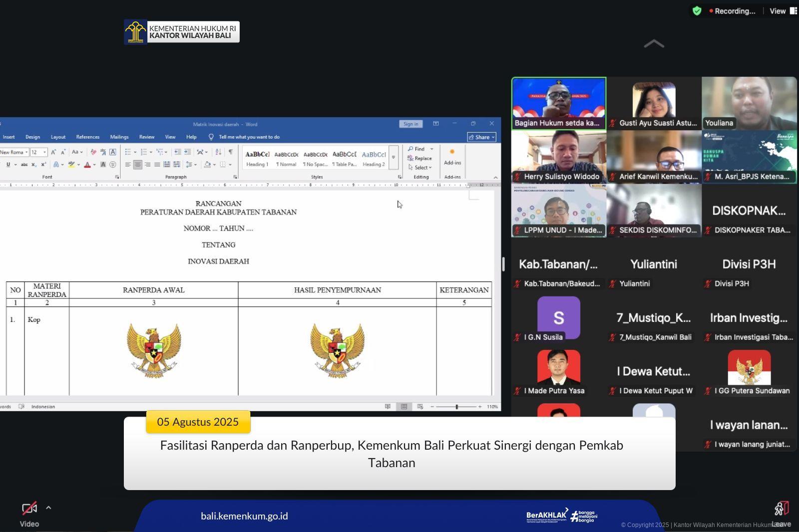The width and height of the screenshot is (799, 532).
Task: Open the font size dropdown
Action: pos(44,152)
